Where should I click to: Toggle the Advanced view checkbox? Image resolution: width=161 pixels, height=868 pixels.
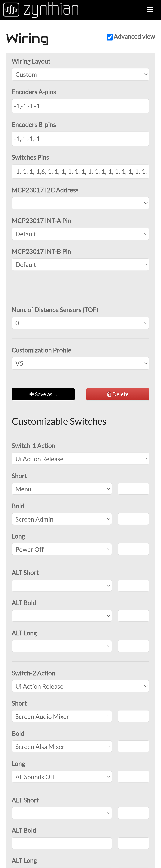coord(110,37)
